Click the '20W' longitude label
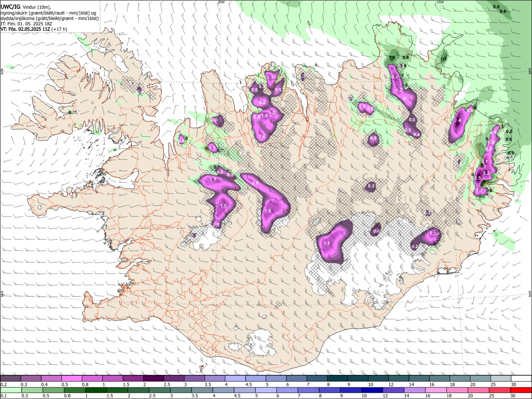 tap(221, 2)
